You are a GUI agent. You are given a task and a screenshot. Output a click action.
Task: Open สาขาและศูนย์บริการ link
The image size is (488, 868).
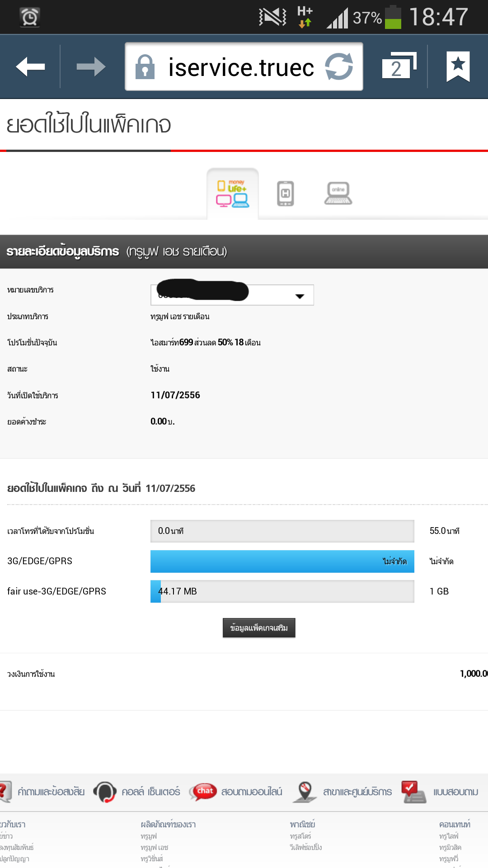click(x=357, y=792)
